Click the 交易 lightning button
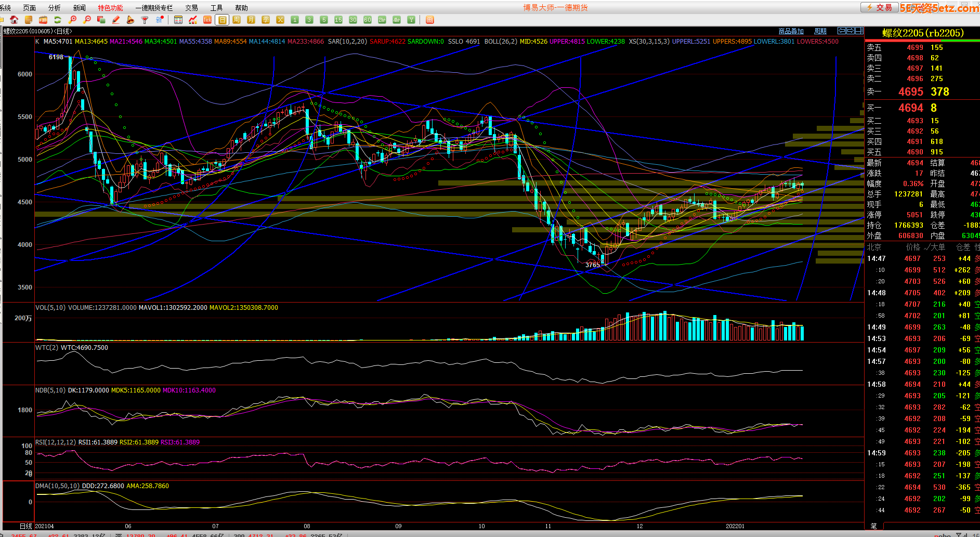 pos(879,7)
